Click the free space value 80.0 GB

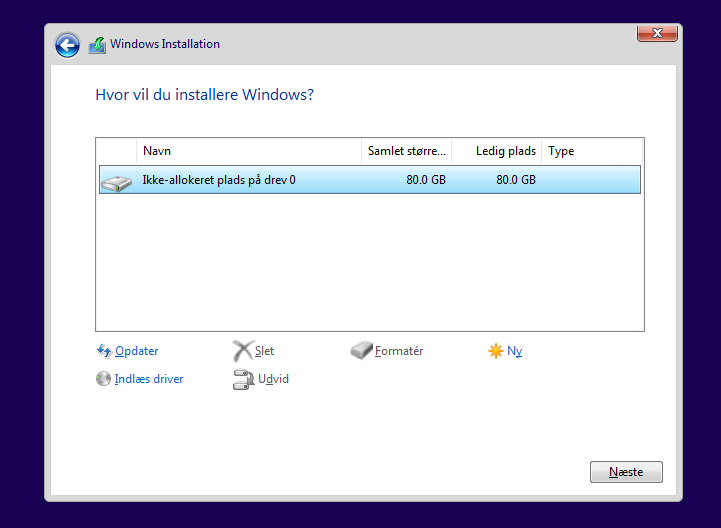coord(516,180)
